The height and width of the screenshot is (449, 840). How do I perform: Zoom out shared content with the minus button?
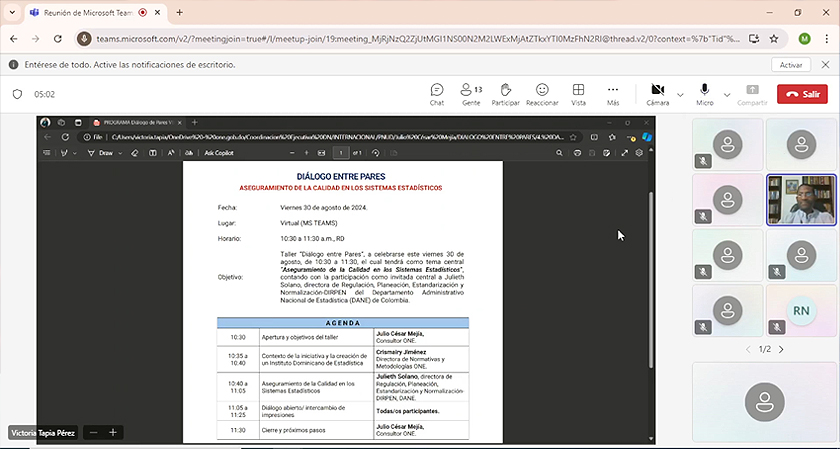[94, 432]
